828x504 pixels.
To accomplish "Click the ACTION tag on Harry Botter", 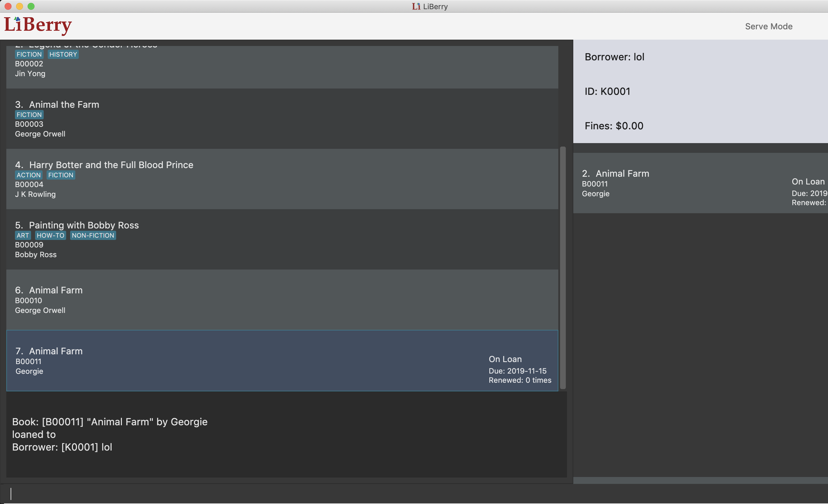I will [28, 175].
